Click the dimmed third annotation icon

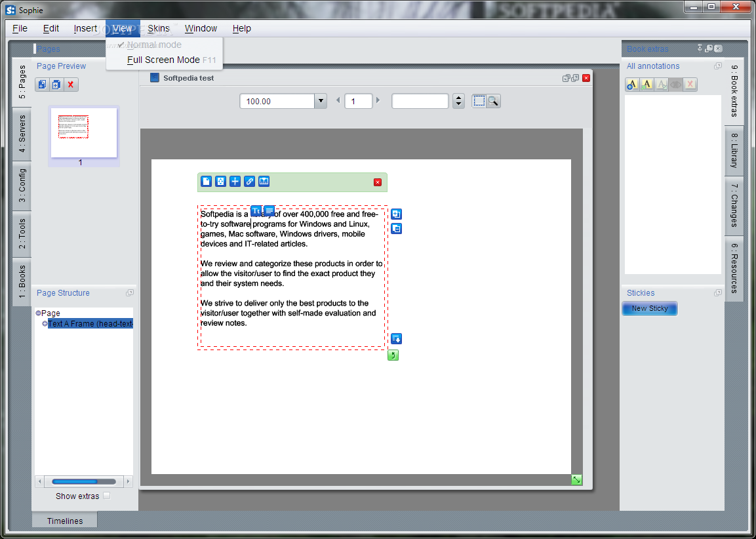pyautogui.click(x=661, y=85)
